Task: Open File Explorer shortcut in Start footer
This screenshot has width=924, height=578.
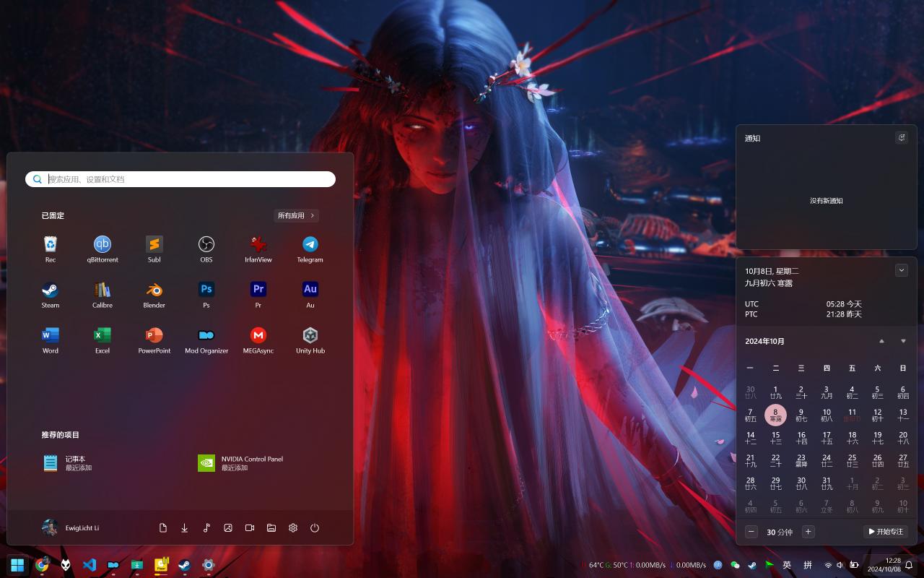Action: [x=271, y=528]
